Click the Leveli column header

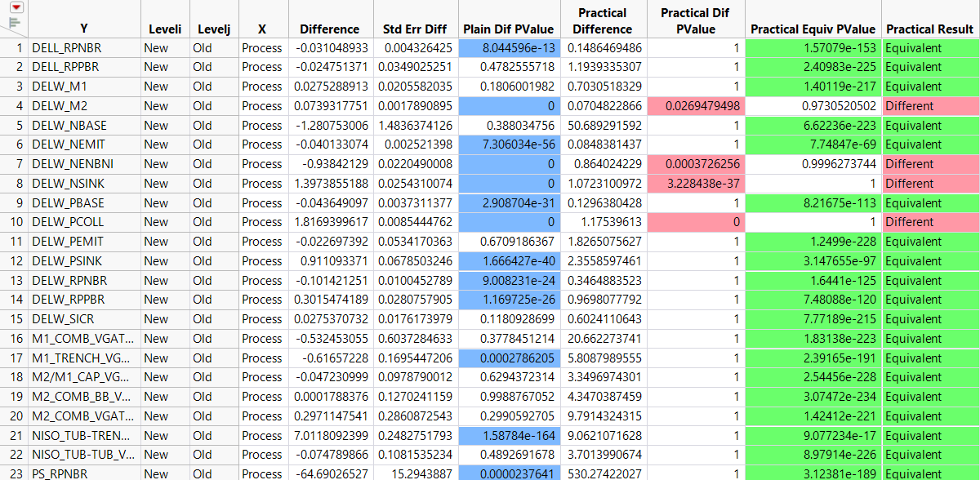click(x=165, y=29)
